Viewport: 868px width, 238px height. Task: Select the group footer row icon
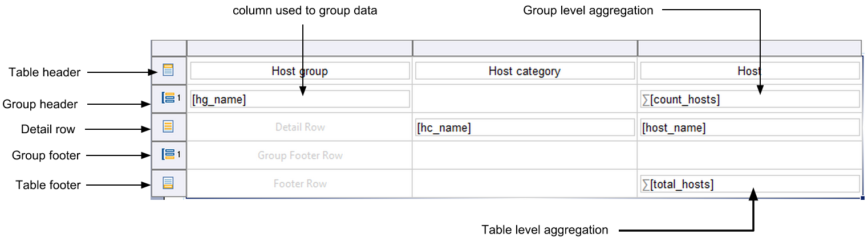[x=169, y=154]
